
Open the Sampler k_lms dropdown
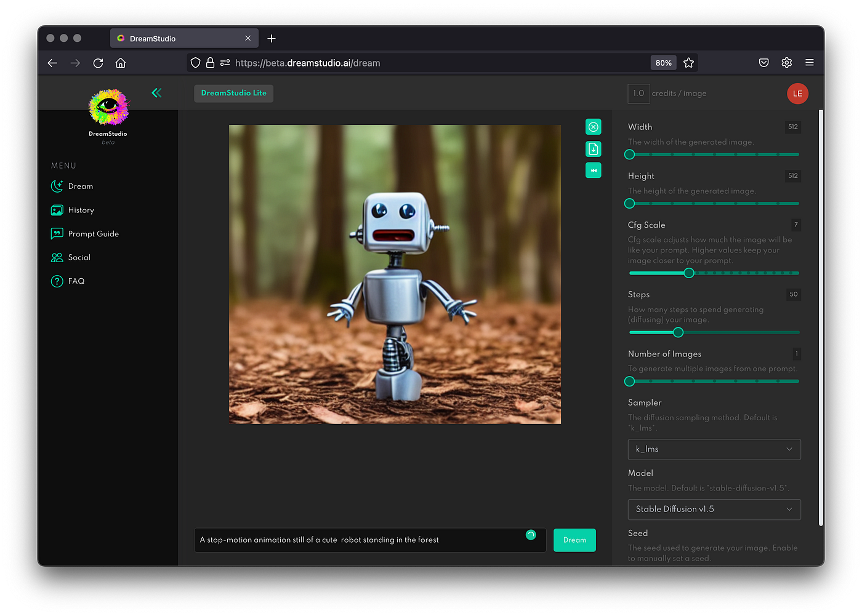click(x=714, y=449)
